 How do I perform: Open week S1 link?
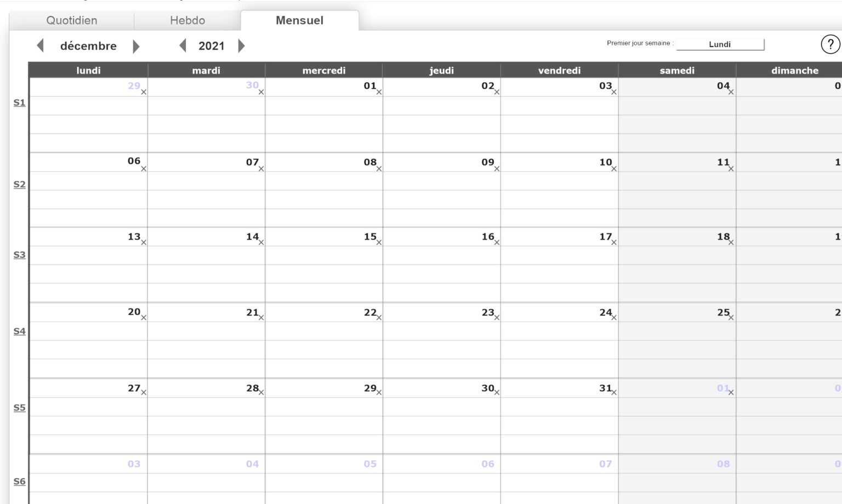coord(19,102)
